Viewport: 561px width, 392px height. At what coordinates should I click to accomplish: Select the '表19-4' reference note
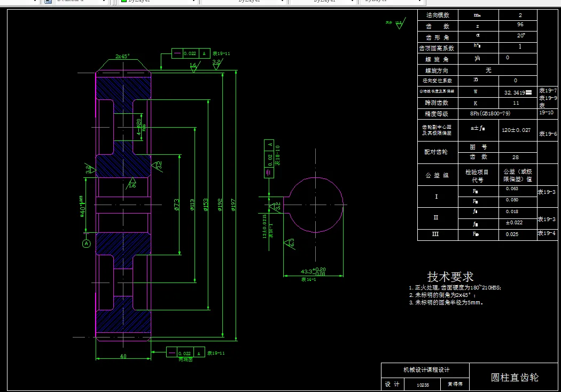[x=547, y=233]
